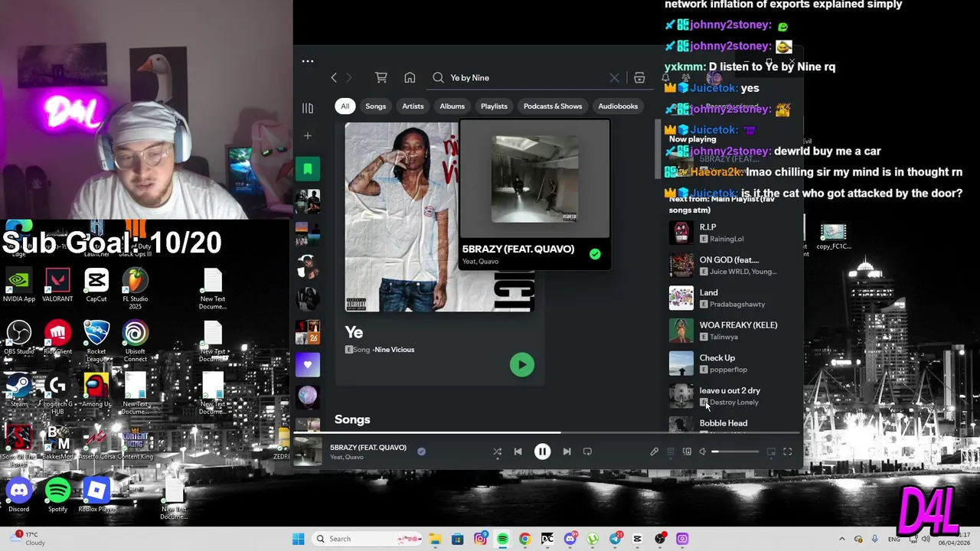The image size is (980, 551).
Task: Select the Audiobooks filter tab
Action: tap(618, 106)
